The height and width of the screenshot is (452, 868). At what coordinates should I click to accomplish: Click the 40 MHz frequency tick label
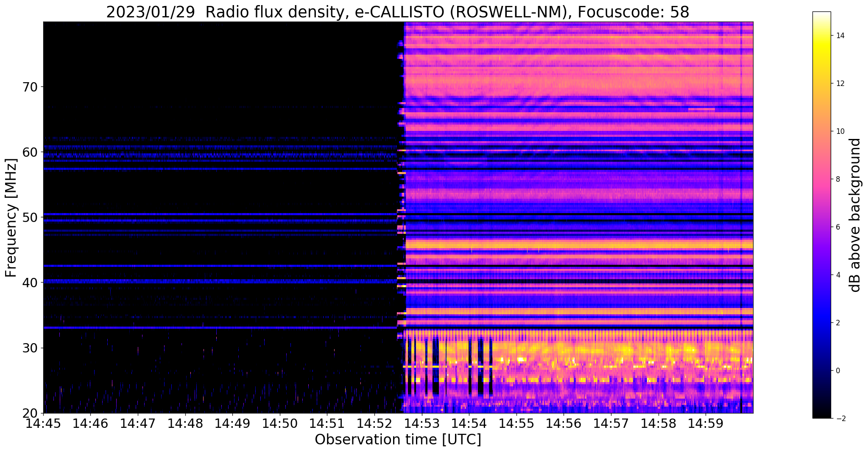tap(30, 282)
